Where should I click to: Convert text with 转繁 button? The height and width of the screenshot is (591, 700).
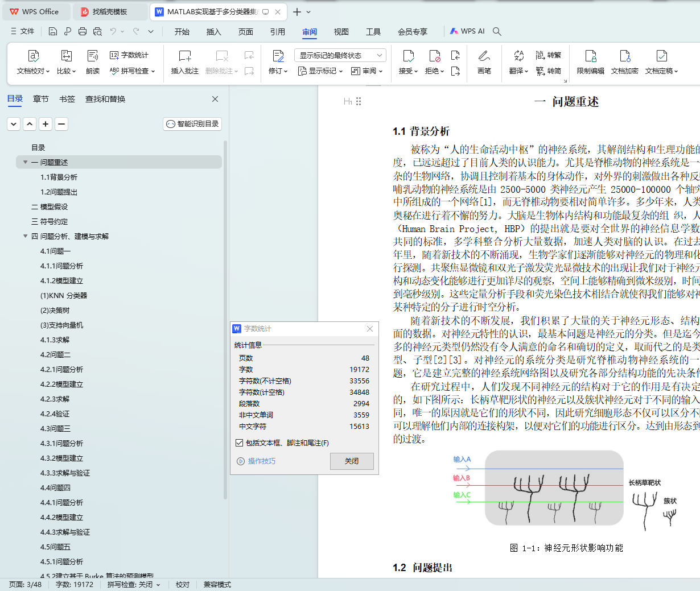(549, 55)
